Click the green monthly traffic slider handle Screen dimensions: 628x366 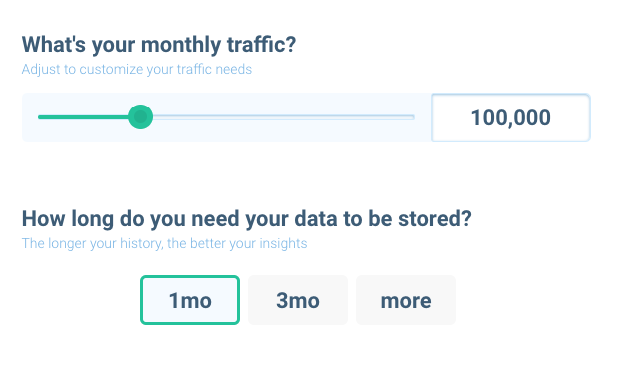click(140, 117)
